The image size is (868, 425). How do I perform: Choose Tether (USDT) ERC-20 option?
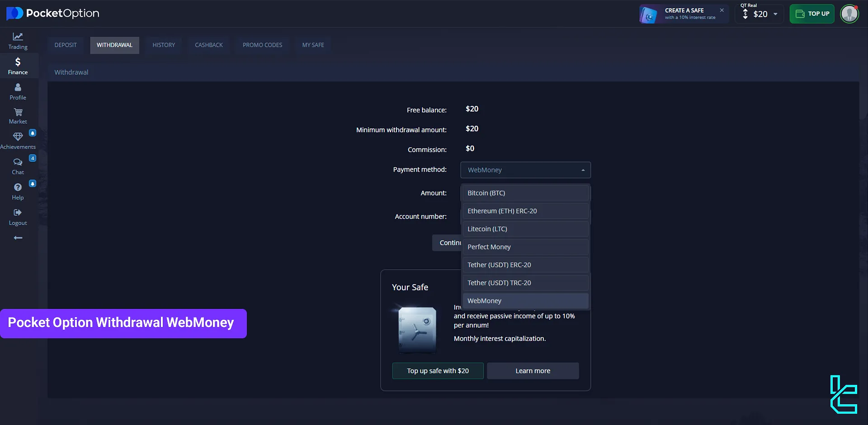525,265
